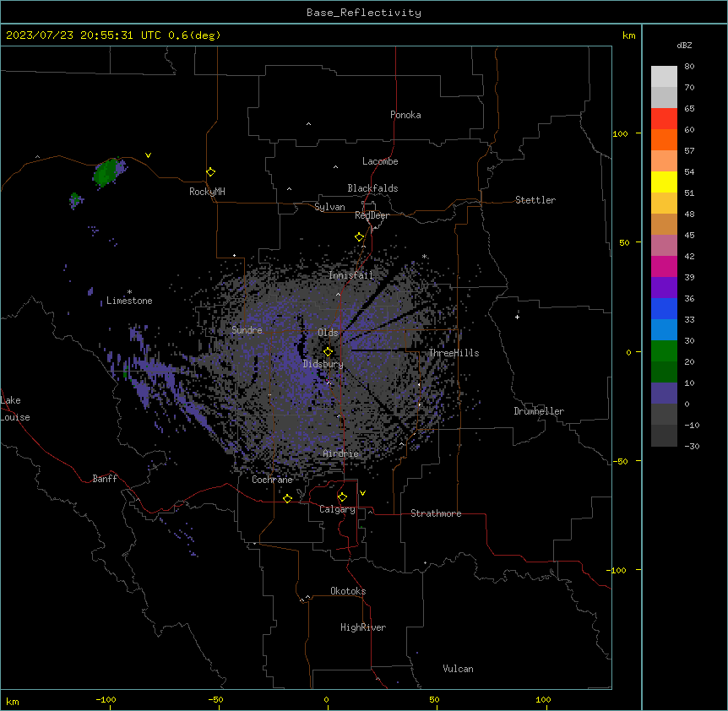Click the large green reflectivity echo northwest of RockyMH

[106, 172]
